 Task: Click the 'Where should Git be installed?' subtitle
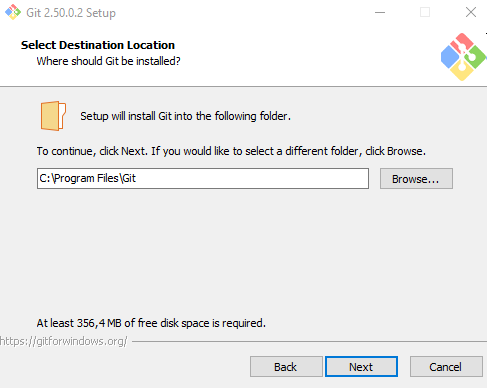pyautogui.click(x=108, y=61)
